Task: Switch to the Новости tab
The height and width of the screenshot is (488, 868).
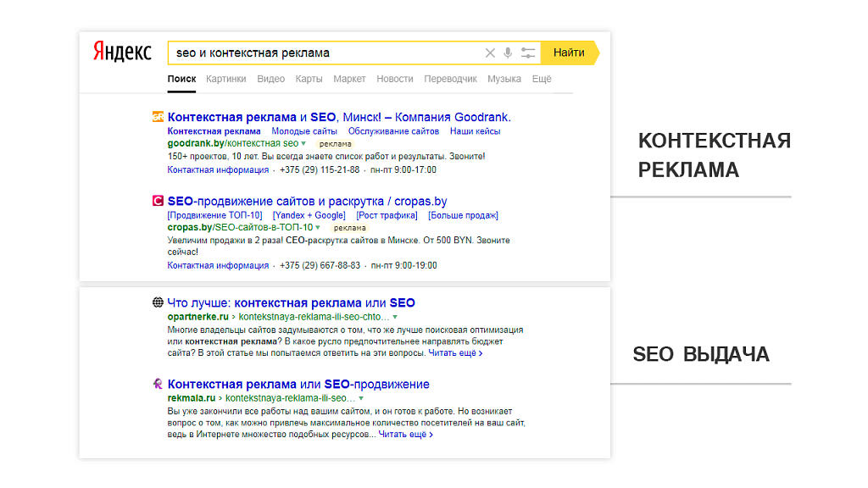Action: point(395,79)
